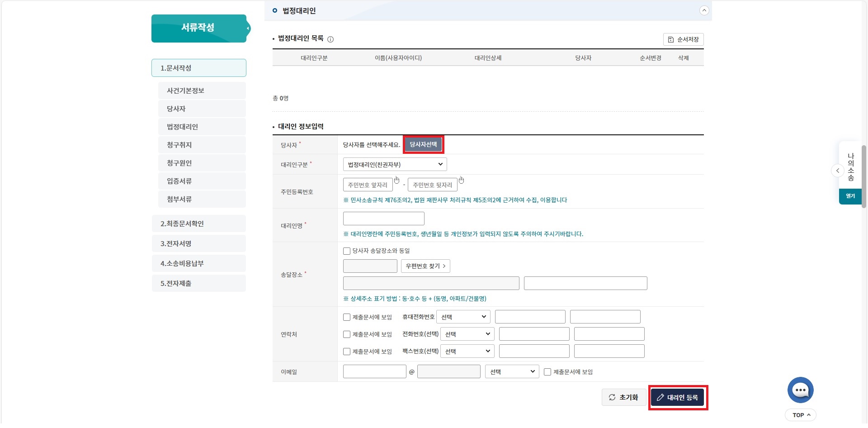
Task: Open the 휴대전화번호 carrier 선택 dropdown
Action: tap(462, 317)
